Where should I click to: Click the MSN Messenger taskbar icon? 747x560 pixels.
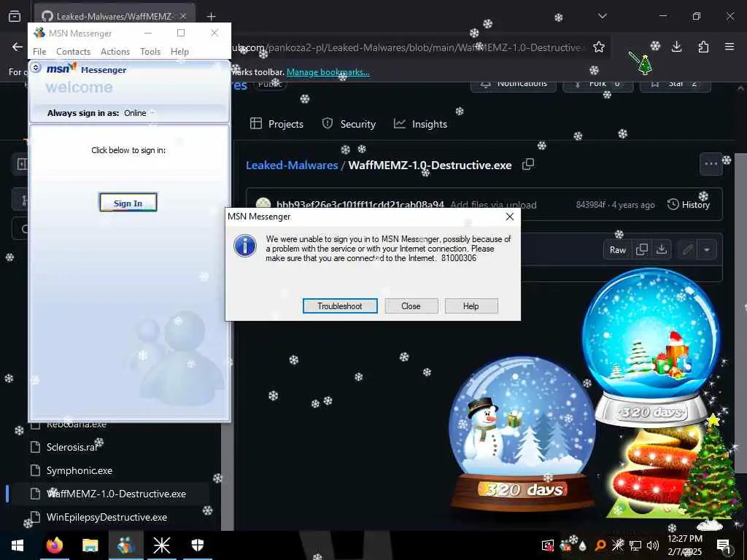(x=125, y=545)
